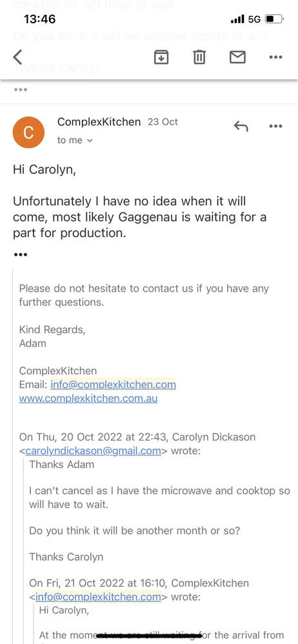
Task: Tap the battery indicator in status bar
Action: coord(274,19)
